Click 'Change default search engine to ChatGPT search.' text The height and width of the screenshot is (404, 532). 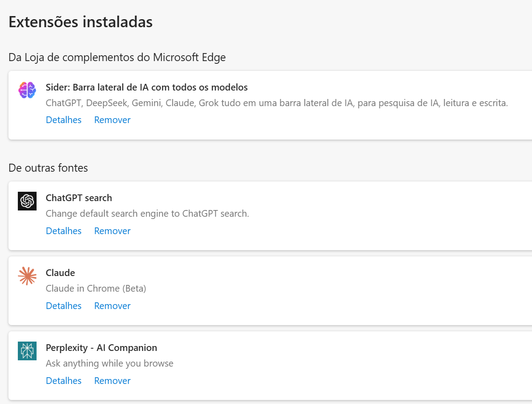(147, 213)
